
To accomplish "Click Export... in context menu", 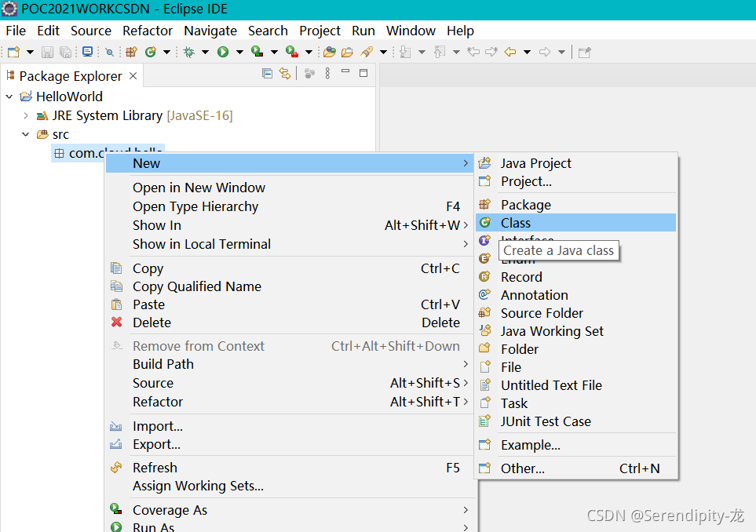I will pos(289,444).
